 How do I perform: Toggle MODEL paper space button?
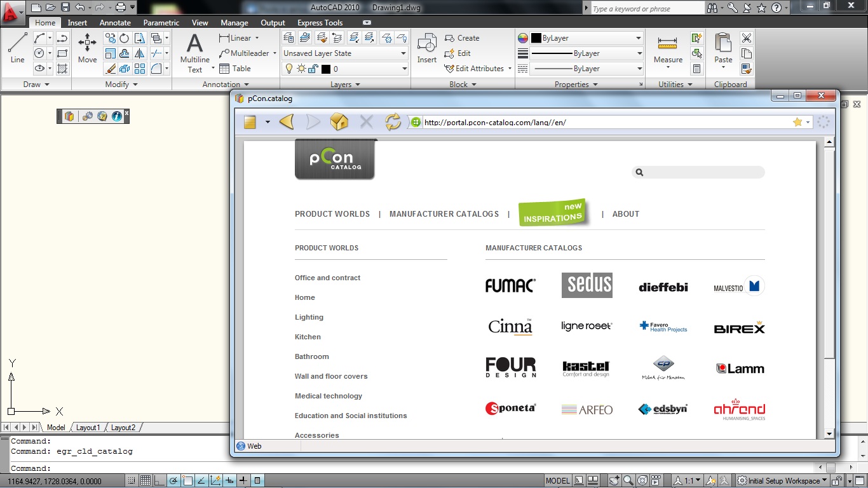[558, 480]
